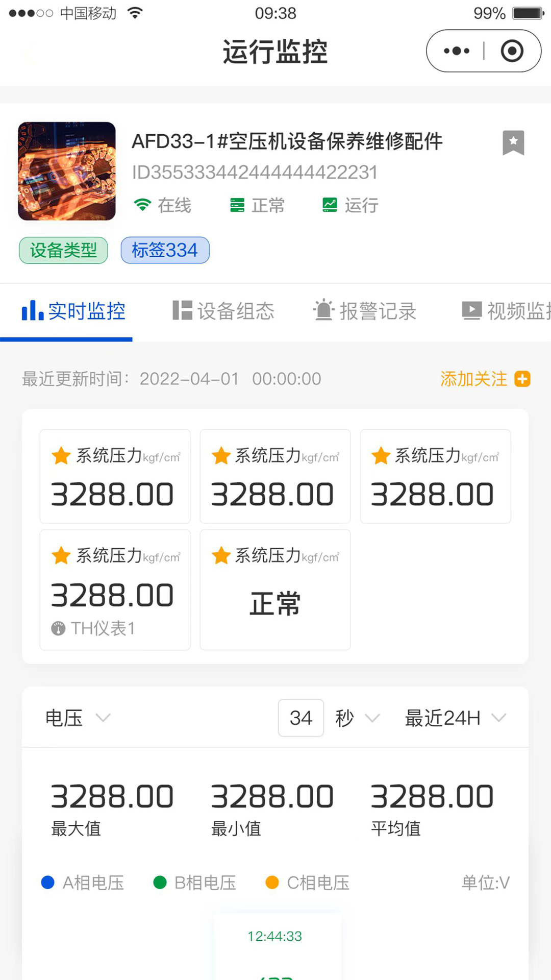Tap the TH仪表1 gauge icon
Viewport: 551px width, 980px height.
58,628
